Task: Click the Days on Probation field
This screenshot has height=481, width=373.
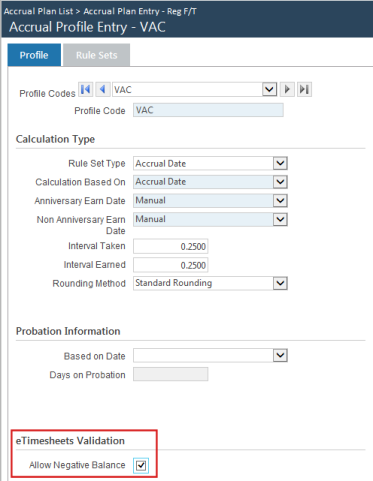Action: 171,374
